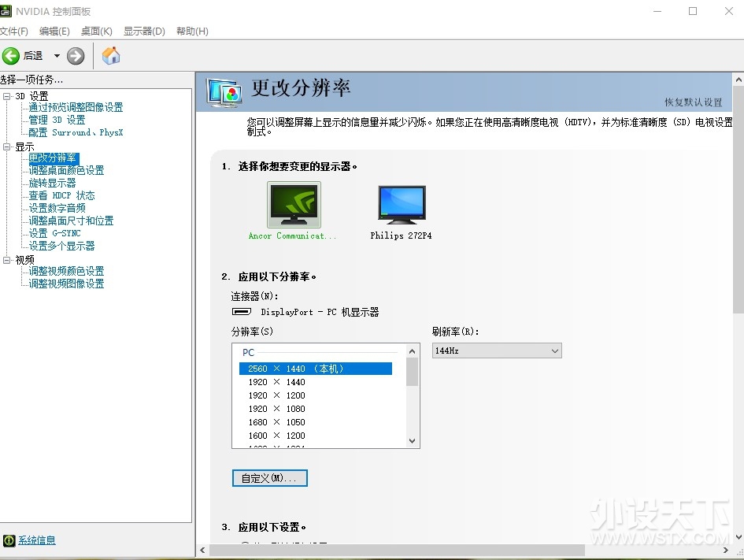
Task: Open the 显示器(D) menu
Action: pyautogui.click(x=144, y=32)
